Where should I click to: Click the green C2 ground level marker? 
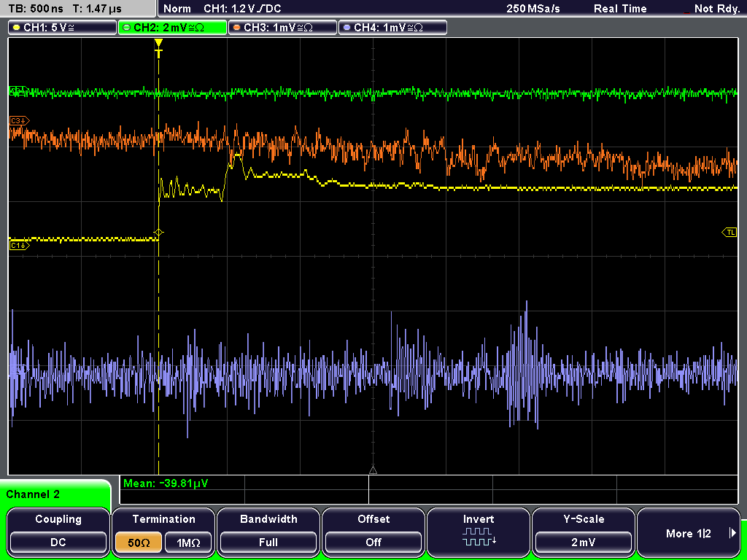click(18, 90)
